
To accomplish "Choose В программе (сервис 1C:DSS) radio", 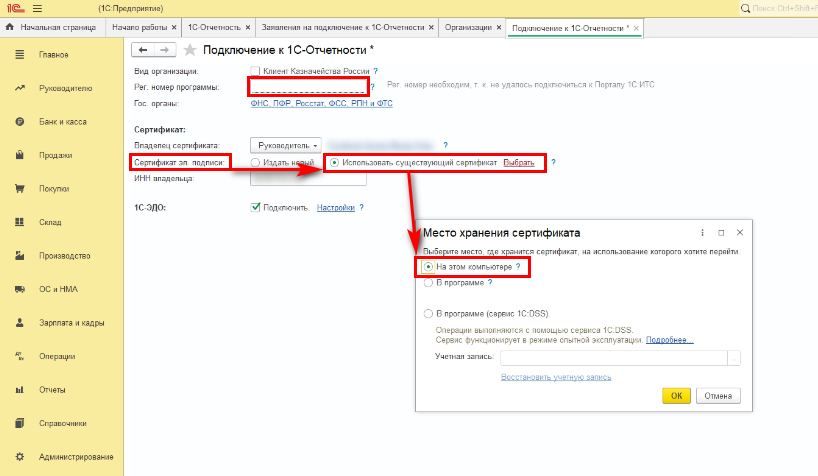I will click(428, 314).
